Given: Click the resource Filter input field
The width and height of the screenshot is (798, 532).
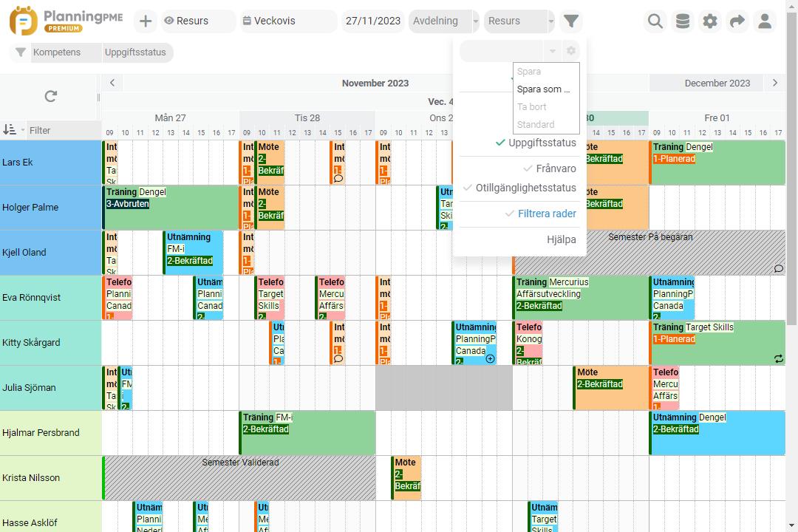Looking at the screenshot, I should coord(64,130).
